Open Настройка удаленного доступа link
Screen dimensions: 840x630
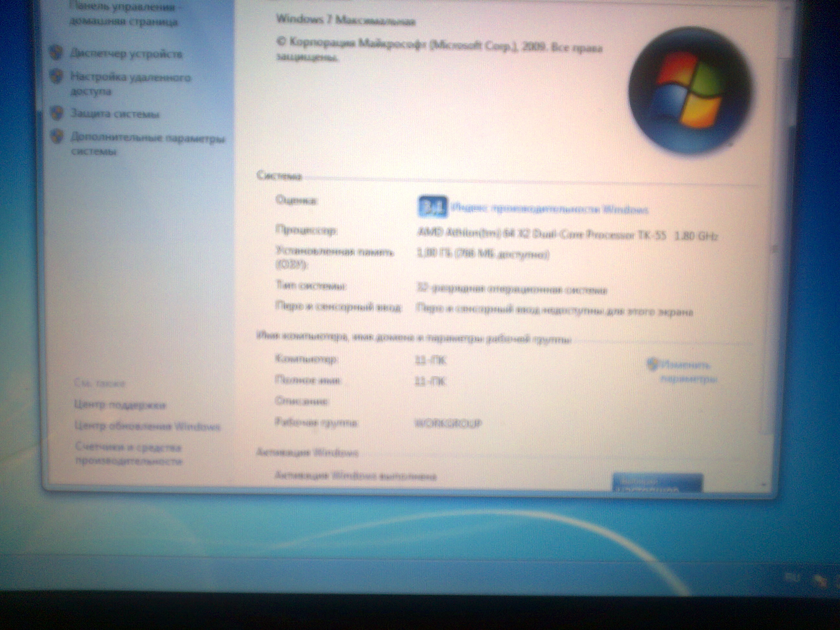pyautogui.click(x=130, y=84)
